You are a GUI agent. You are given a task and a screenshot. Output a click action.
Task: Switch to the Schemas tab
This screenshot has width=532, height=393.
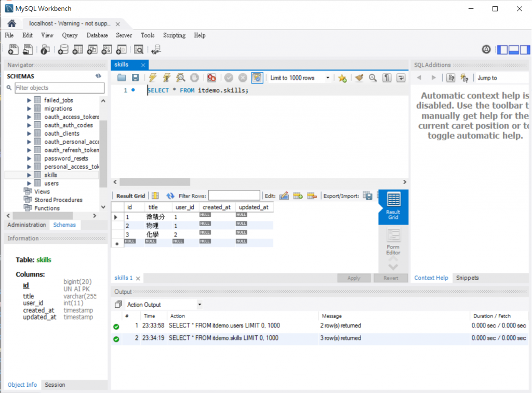64,225
